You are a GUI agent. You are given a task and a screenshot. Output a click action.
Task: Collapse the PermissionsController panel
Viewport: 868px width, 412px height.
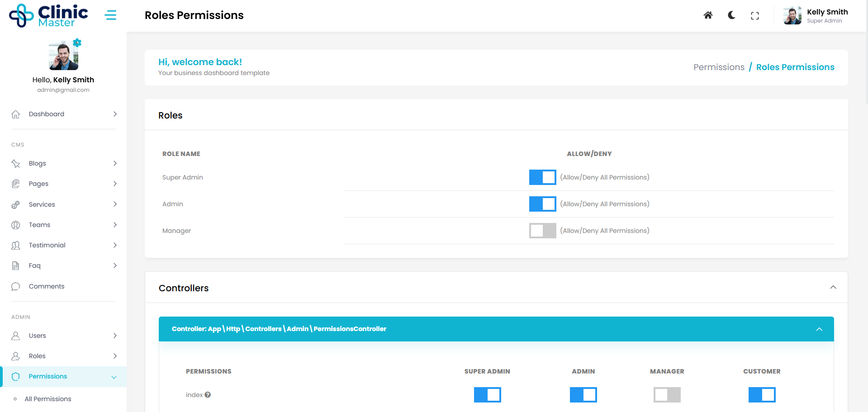click(819, 329)
